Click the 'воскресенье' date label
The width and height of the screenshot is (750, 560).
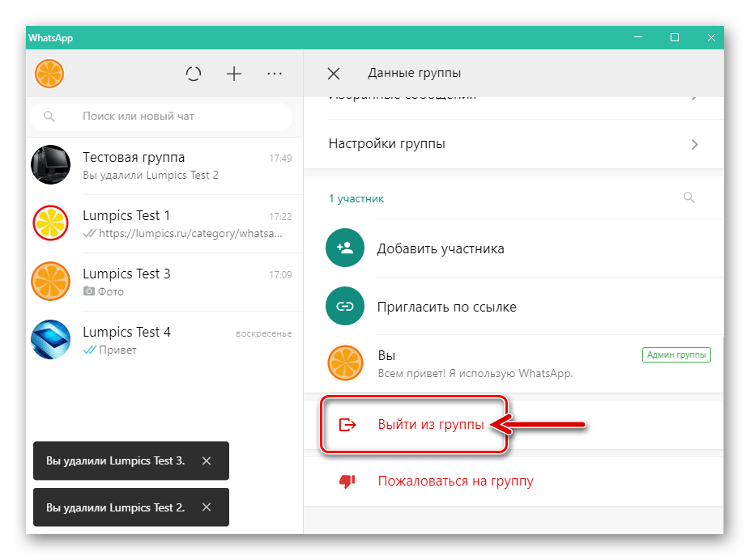[263, 333]
